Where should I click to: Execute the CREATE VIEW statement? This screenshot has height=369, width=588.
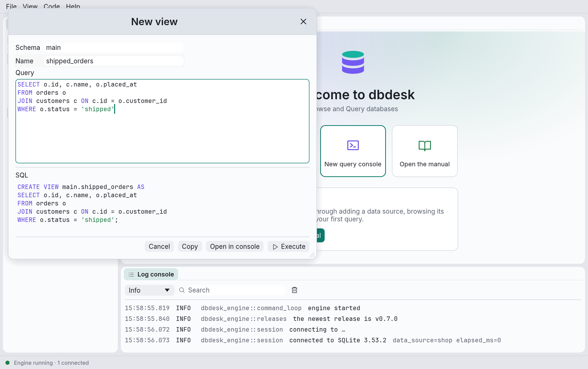tap(289, 246)
